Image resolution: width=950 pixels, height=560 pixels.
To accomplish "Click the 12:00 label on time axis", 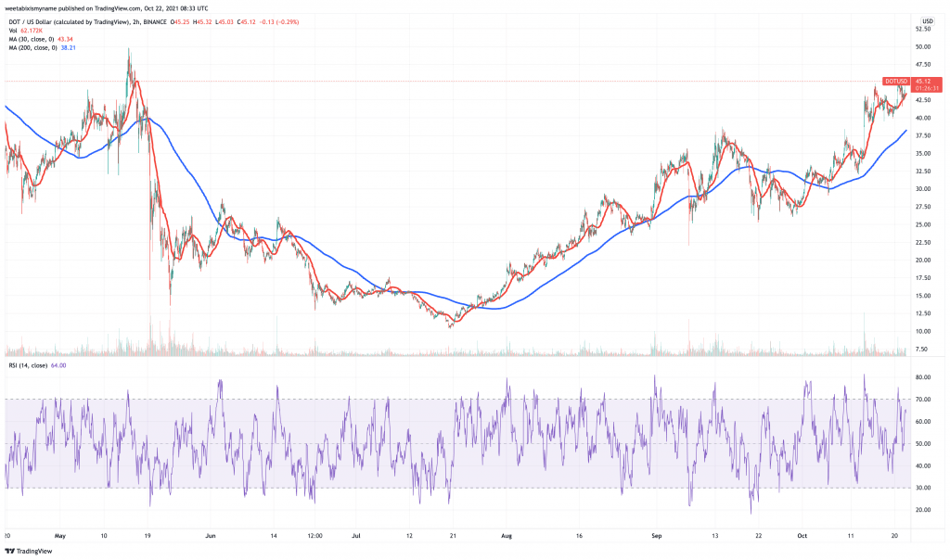I will (315, 536).
